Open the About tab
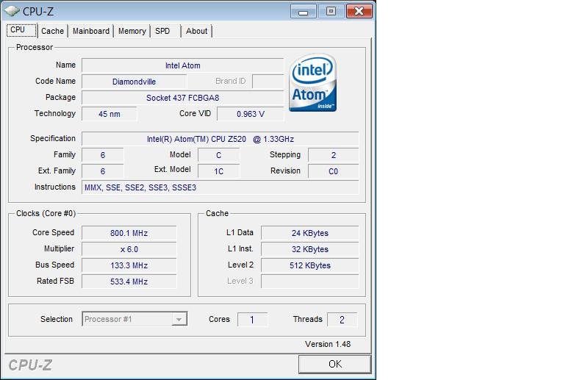This screenshot has height=380, width=588. point(196,31)
